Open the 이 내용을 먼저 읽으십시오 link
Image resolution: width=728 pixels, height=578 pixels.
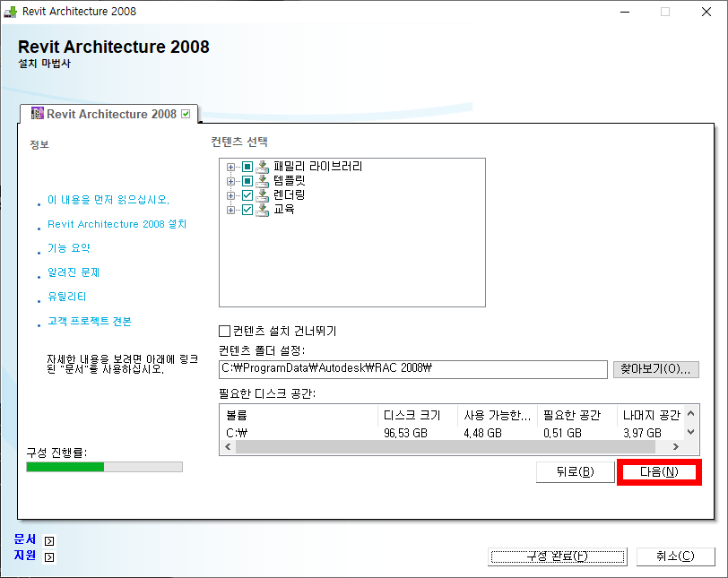108,200
